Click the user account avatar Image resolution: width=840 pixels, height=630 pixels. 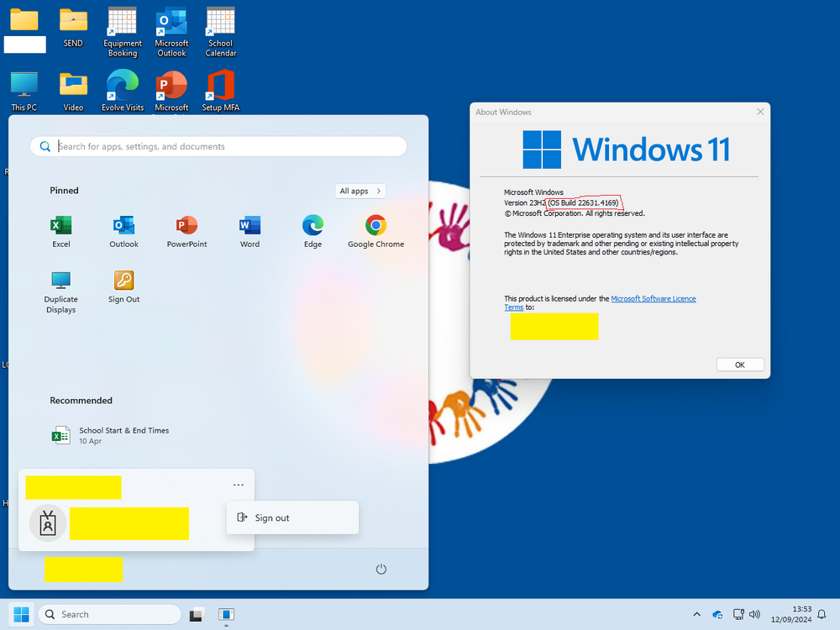click(x=48, y=523)
